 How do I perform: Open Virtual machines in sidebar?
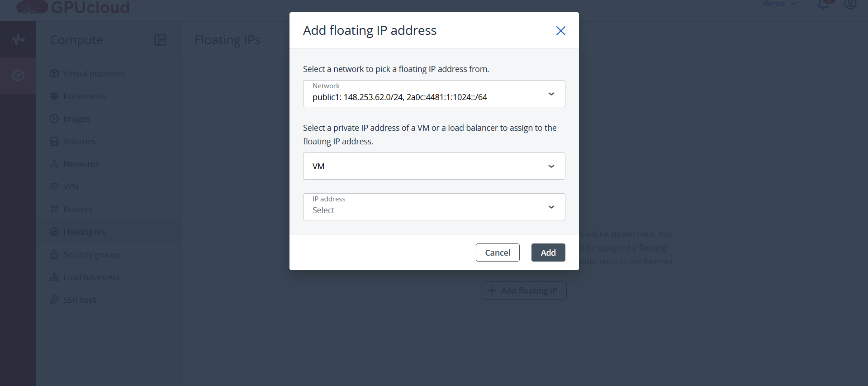coord(94,73)
